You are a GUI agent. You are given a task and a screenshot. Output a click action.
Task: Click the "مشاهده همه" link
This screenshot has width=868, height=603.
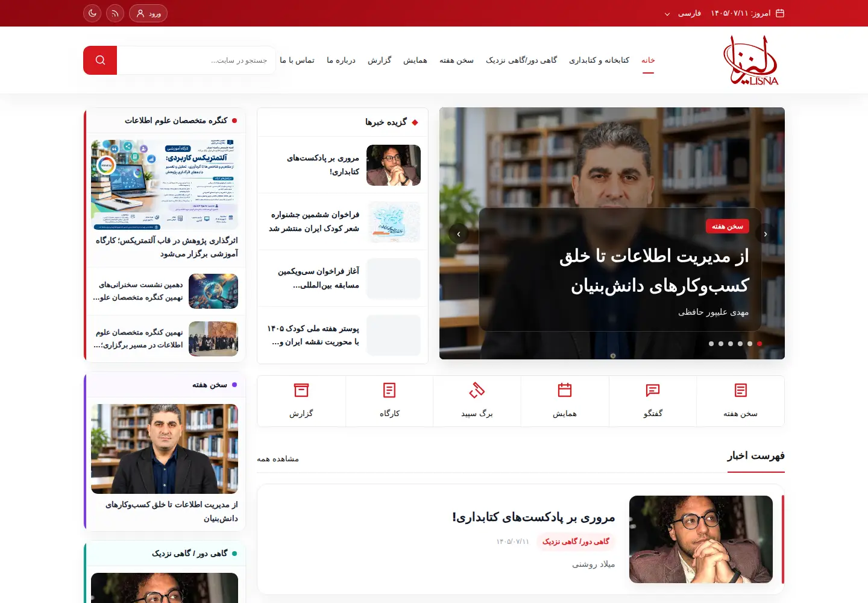click(278, 459)
